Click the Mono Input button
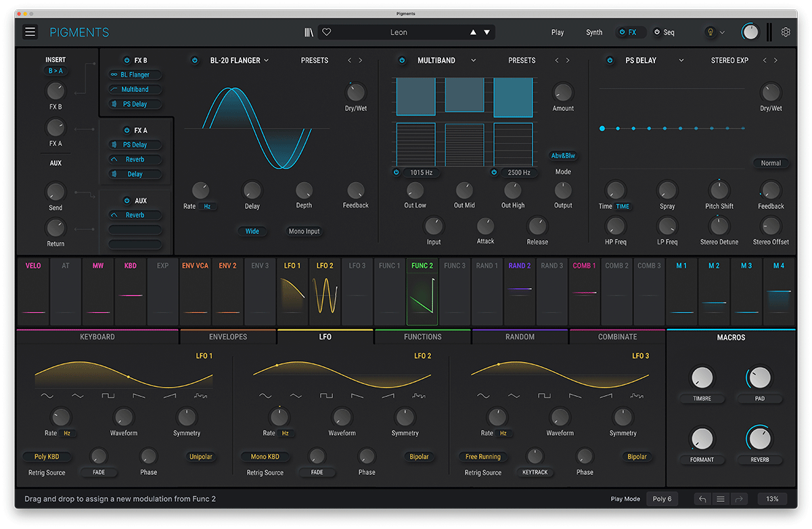 (x=304, y=231)
